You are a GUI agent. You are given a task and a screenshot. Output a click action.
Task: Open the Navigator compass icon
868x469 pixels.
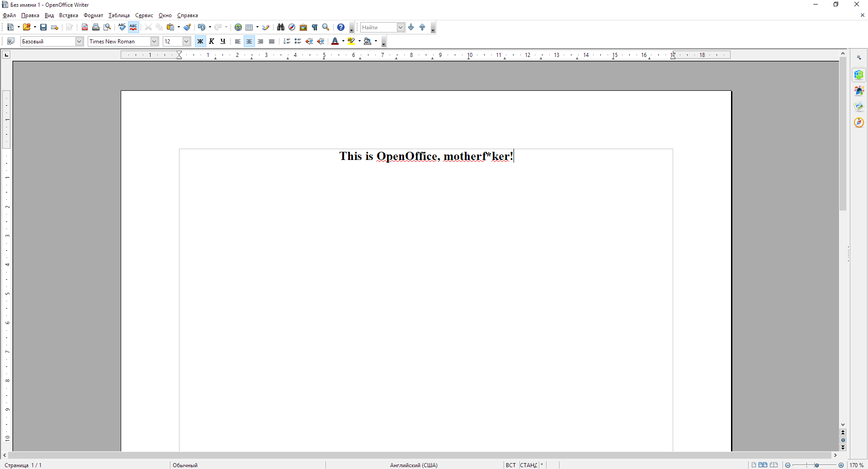292,27
